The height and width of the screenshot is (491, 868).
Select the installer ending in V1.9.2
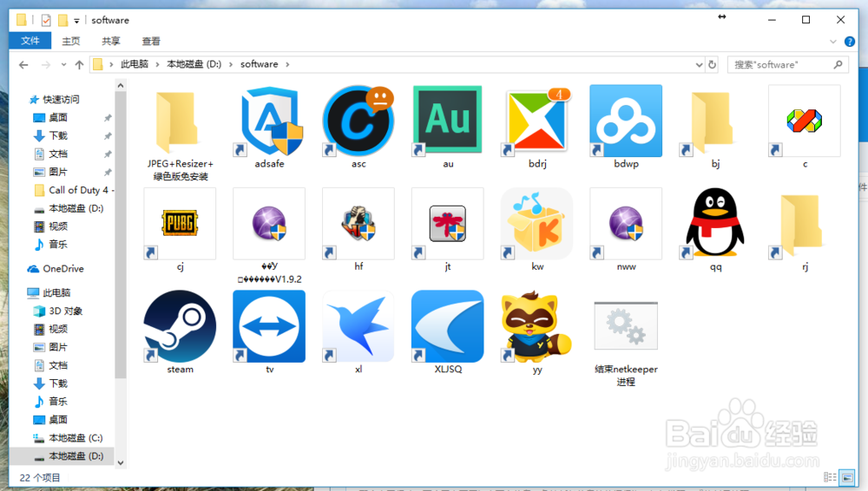[269, 224]
